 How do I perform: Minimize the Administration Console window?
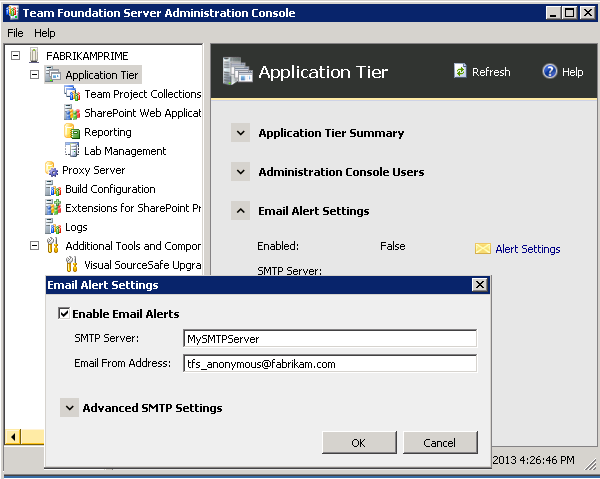tap(553, 13)
